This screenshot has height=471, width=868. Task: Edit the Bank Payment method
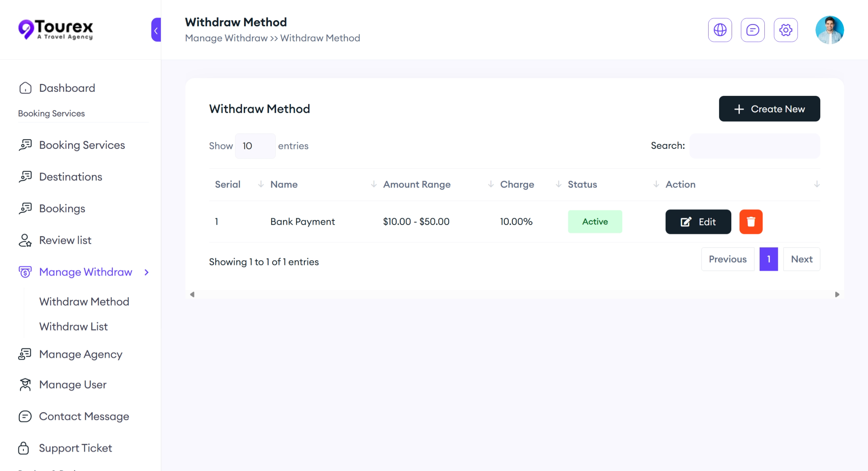pos(698,222)
